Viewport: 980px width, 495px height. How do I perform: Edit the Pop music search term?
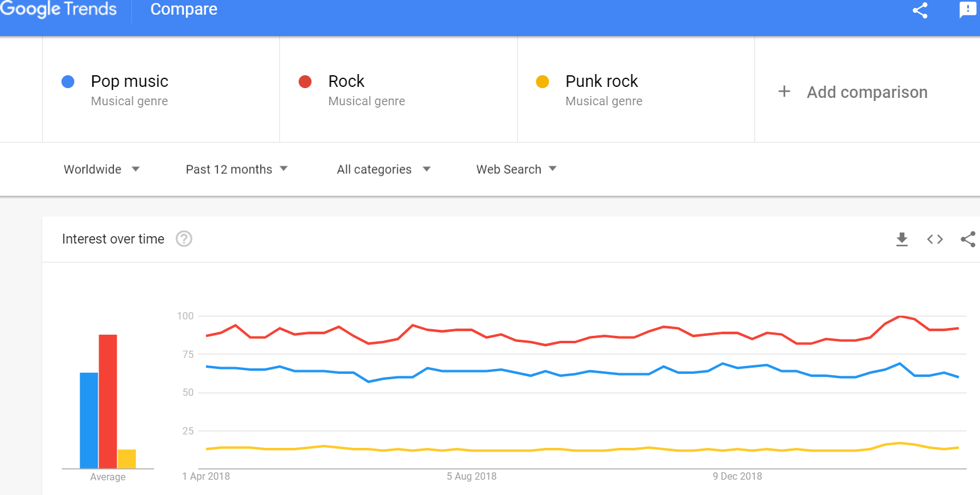click(x=130, y=81)
